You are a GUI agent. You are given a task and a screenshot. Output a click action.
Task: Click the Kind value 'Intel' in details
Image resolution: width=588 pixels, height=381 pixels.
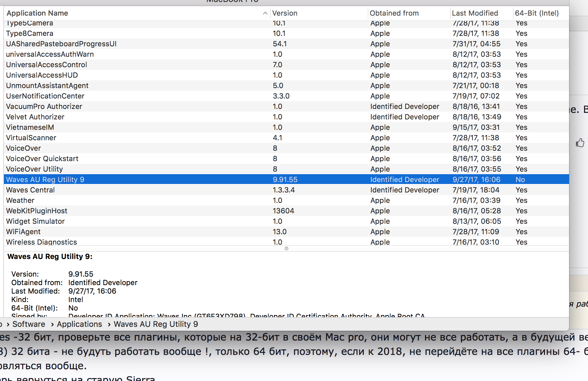[76, 299]
